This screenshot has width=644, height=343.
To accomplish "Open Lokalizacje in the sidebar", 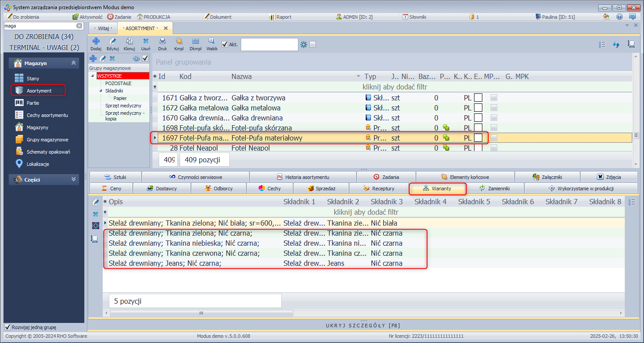I will pyautogui.click(x=38, y=164).
